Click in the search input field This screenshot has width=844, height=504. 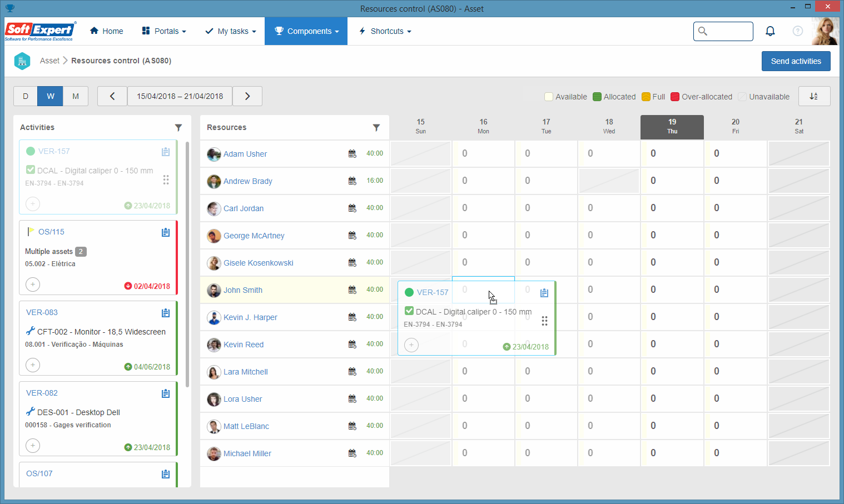point(723,31)
